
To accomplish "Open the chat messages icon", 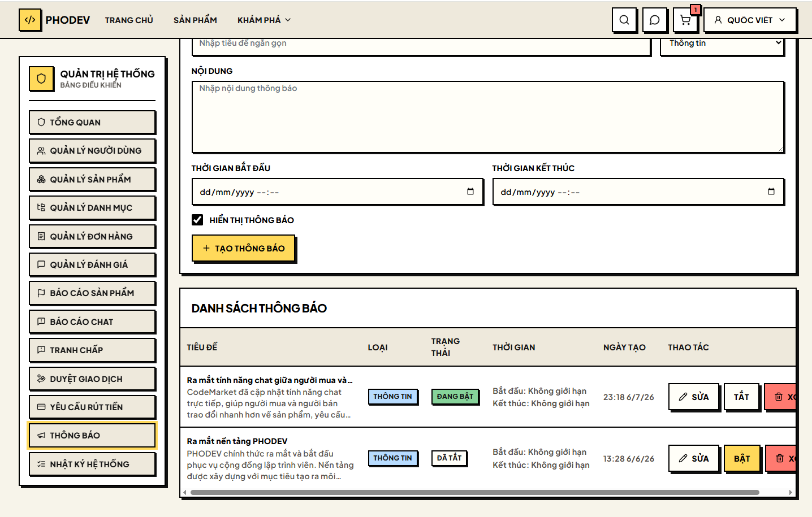I will 655,20.
